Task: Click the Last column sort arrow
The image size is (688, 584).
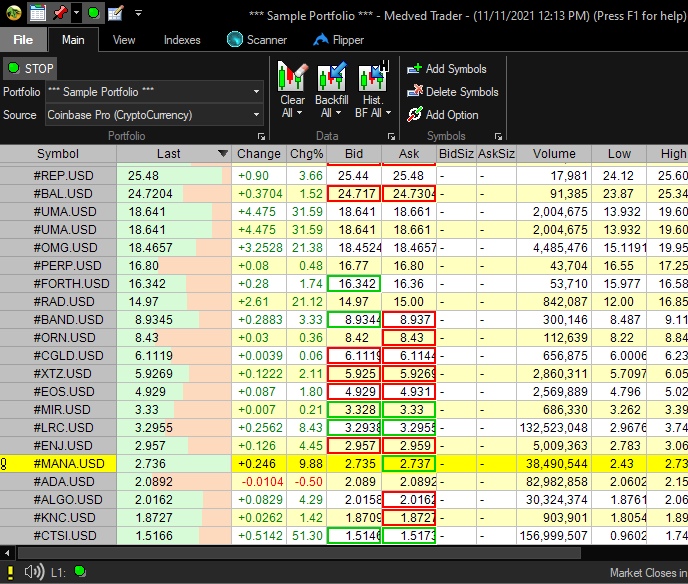Action: [223, 154]
